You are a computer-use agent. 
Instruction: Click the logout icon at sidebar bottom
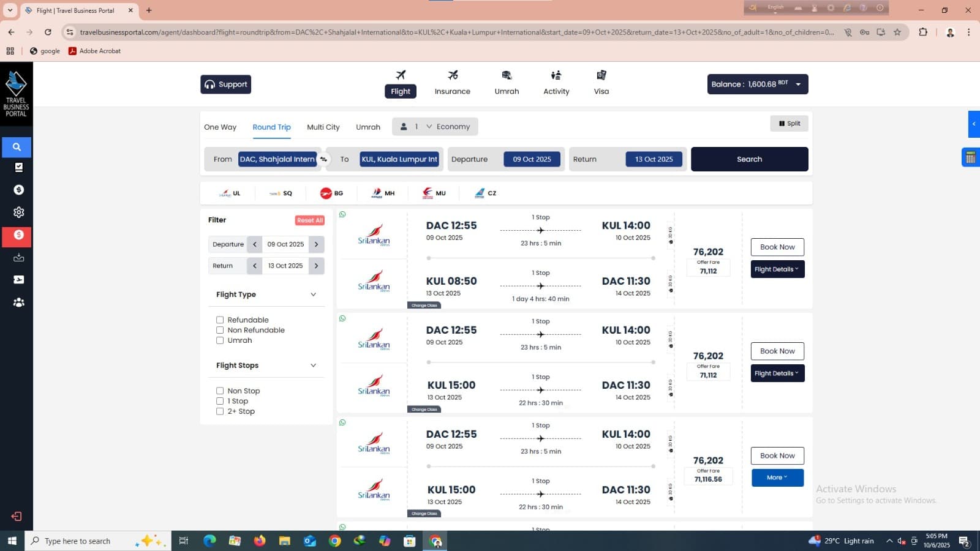click(15, 516)
